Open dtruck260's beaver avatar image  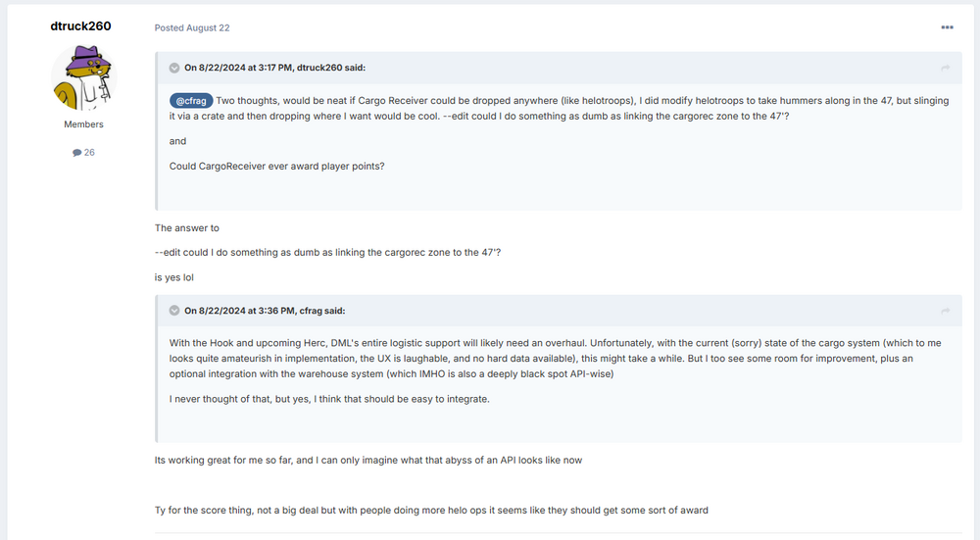pyautogui.click(x=83, y=77)
